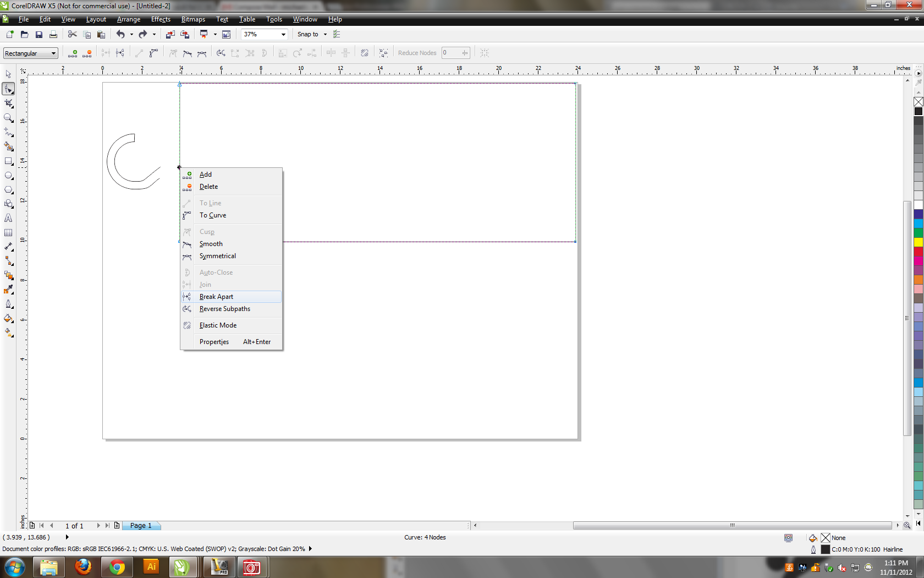Open the Application Launcher dropdown arrow

[215, 34]
